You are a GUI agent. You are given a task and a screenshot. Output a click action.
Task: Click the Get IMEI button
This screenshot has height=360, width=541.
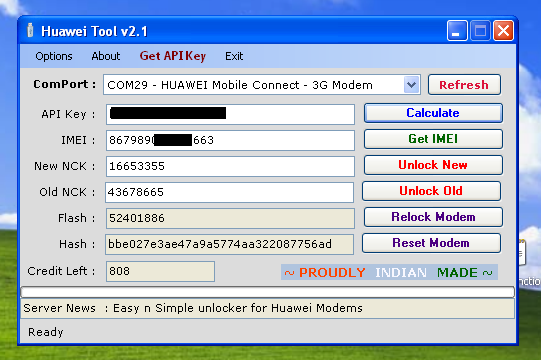(x=433, y=139)
